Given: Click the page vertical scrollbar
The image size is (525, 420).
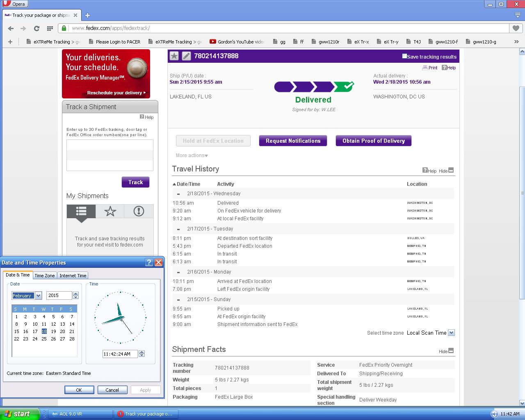Looking at the screenshot, I should point(522,193).
